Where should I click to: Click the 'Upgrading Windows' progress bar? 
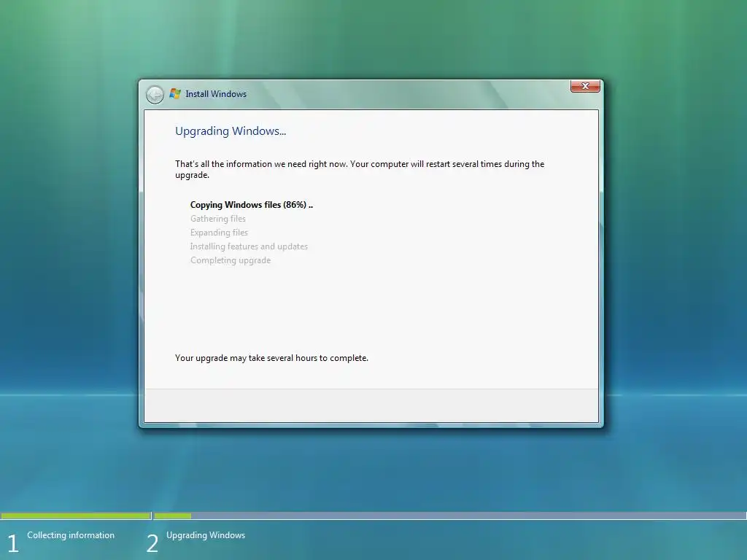coord(450,516)
